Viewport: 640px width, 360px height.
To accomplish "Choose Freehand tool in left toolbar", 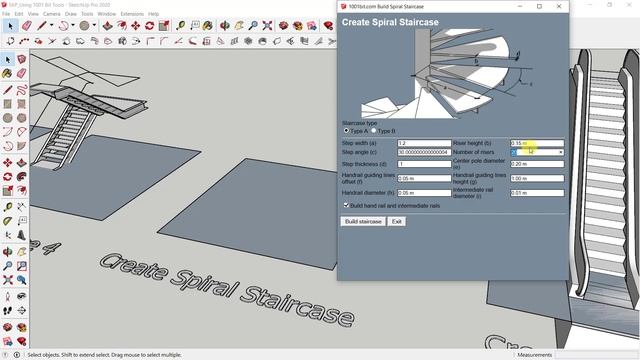I will click(22, 89).
